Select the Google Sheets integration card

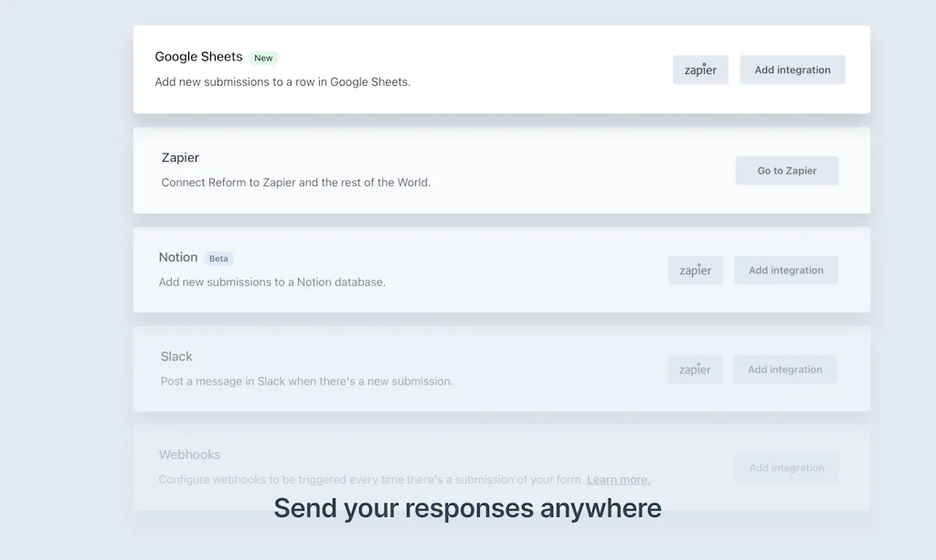coord(411,69)
